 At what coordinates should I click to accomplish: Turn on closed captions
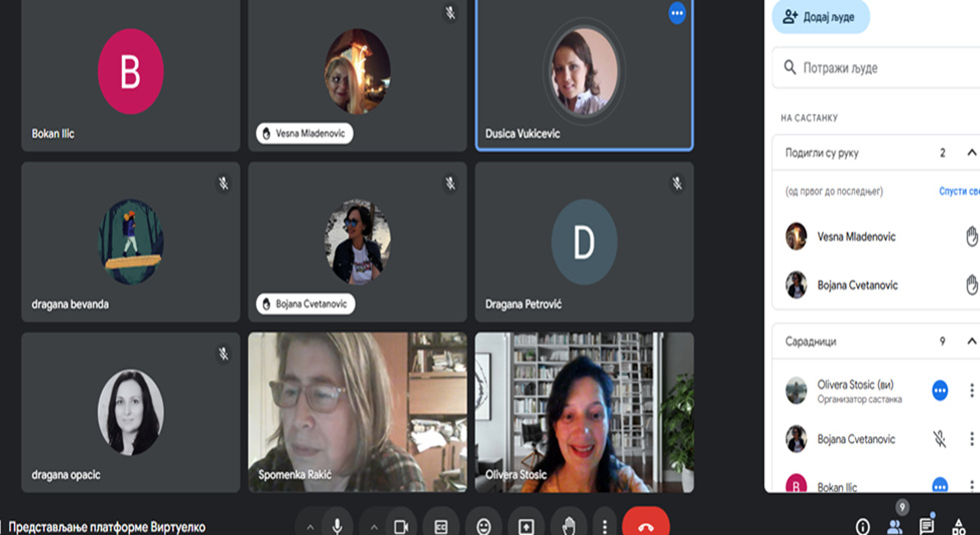(x=441, y=526)
